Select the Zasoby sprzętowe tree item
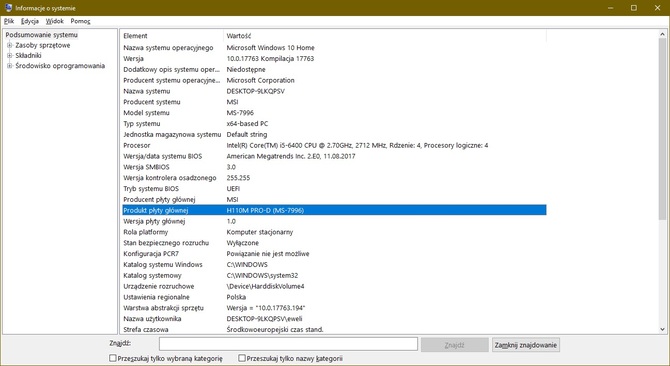The height and width of the screenshot is (366, 670). pos(43,45)
